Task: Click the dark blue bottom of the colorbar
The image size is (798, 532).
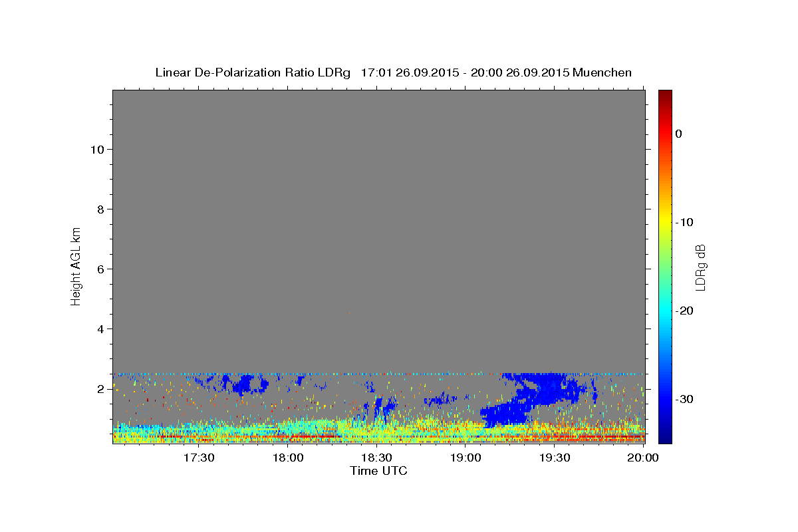Action: point(665,438)
